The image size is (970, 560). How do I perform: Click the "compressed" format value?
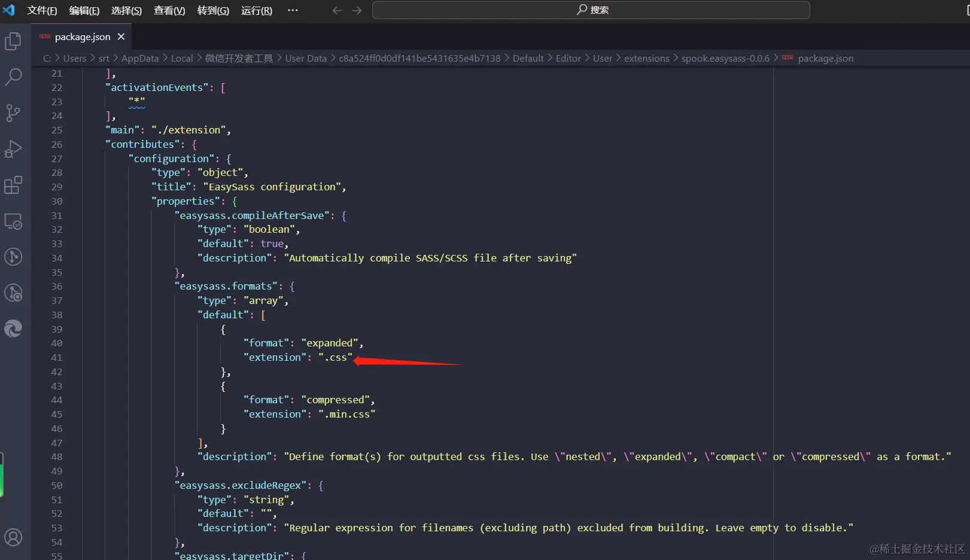click(335, 400)
